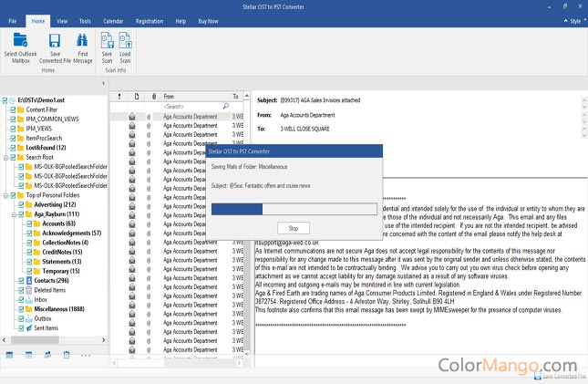Select Acknowledgements (57) folder
Image resolution: width=588 pixels, height=384 pixels.
72,234
